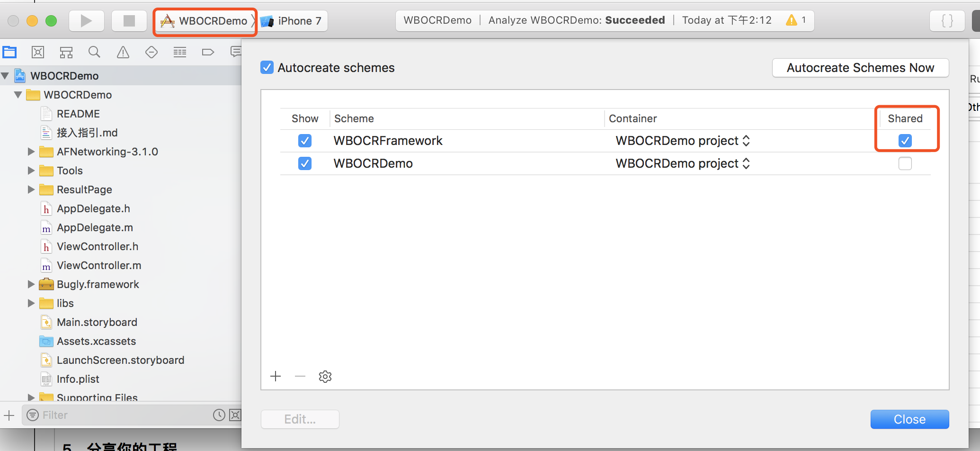Open the Test navigator diamond icon
This screenshot has width=980, height=451.
[x=151, y=52]
